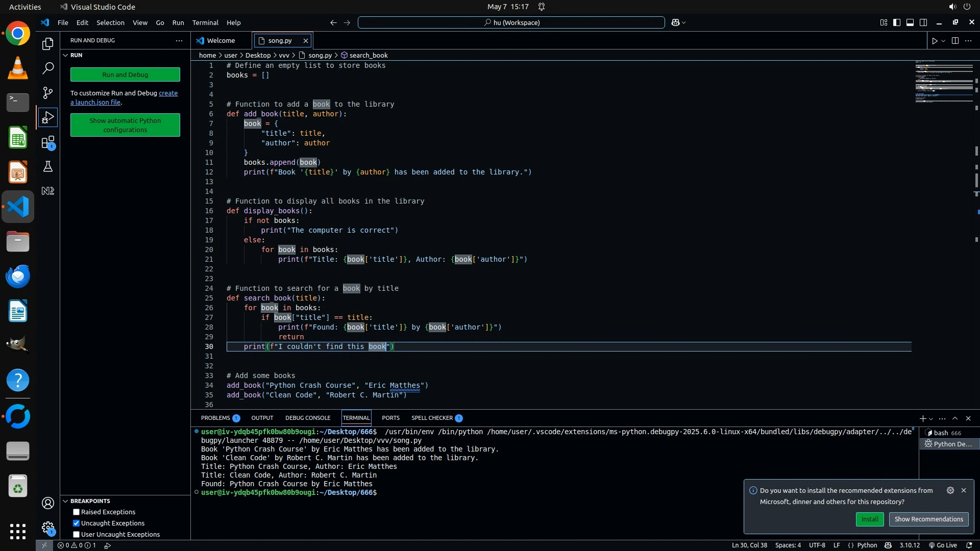Image resolution: width=980 pixels, height=551 pixels.
Task: Click the Run Python File play icon
Action: pos(935,41)
